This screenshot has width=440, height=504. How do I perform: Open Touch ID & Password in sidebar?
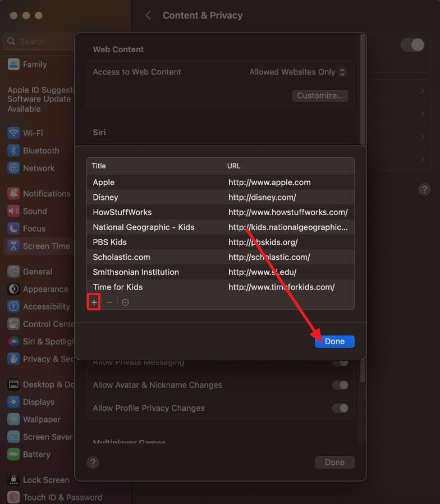[54, 497]
